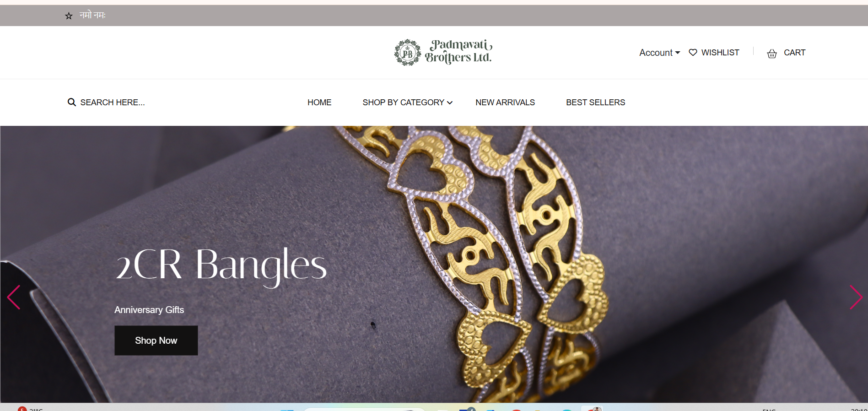Click the 2CR Bangles banner heading
This screenshot has width=868, height=411.
(221, 266)
